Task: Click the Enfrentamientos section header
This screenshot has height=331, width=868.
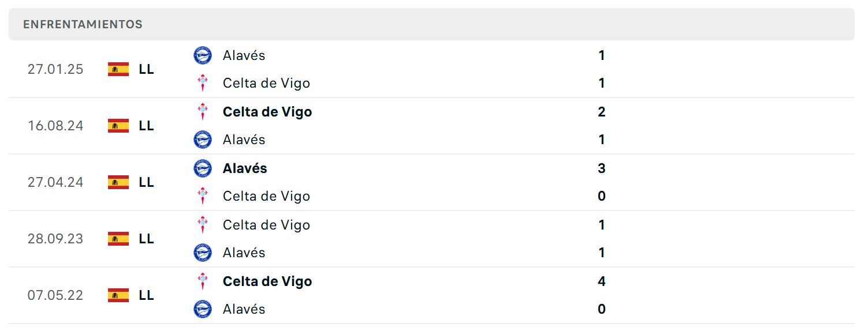Action: pos(431,24)
